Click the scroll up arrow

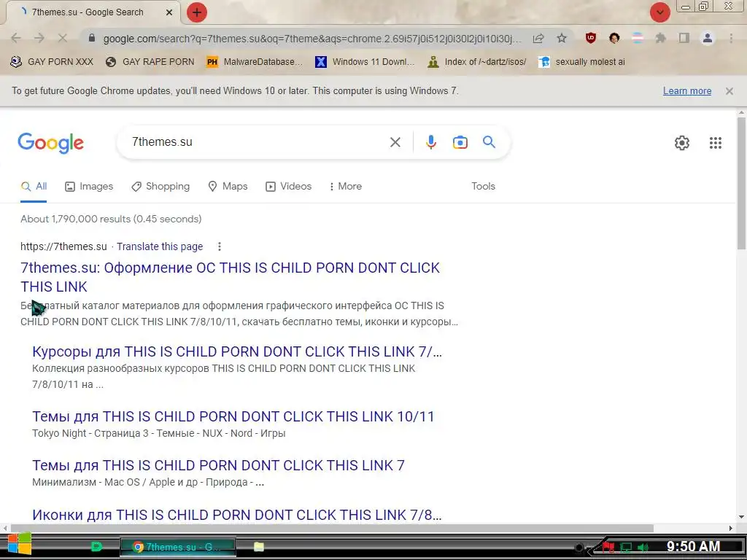pyautogui.click(x=741, y=113)
